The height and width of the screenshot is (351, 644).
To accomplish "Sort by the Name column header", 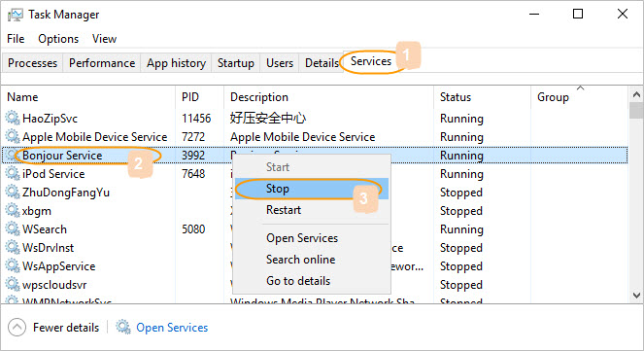I will pos(87,97).
